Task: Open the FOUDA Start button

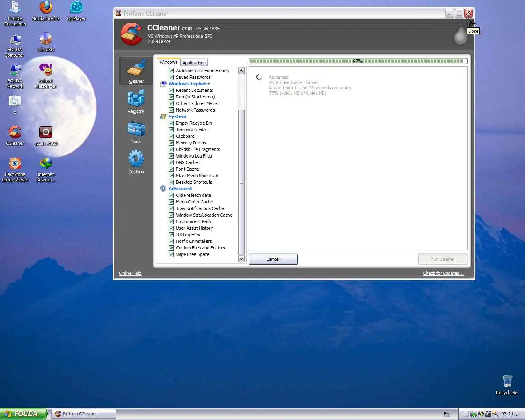Action: tap(23, 414)
